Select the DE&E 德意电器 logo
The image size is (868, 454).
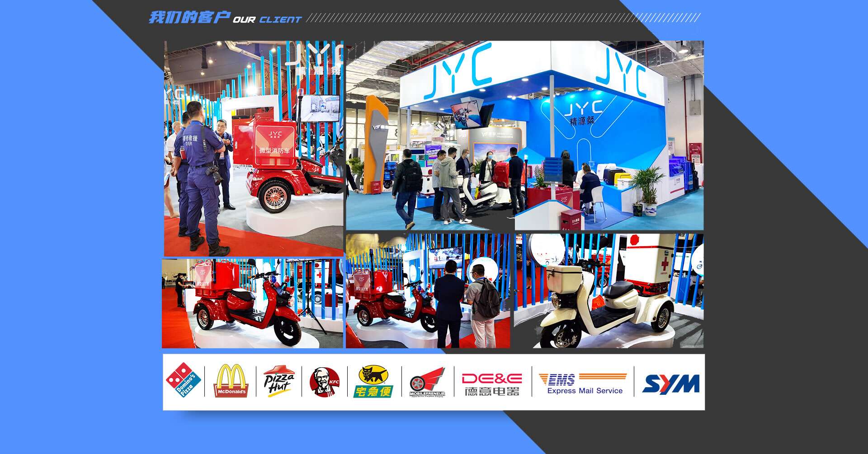491,384
